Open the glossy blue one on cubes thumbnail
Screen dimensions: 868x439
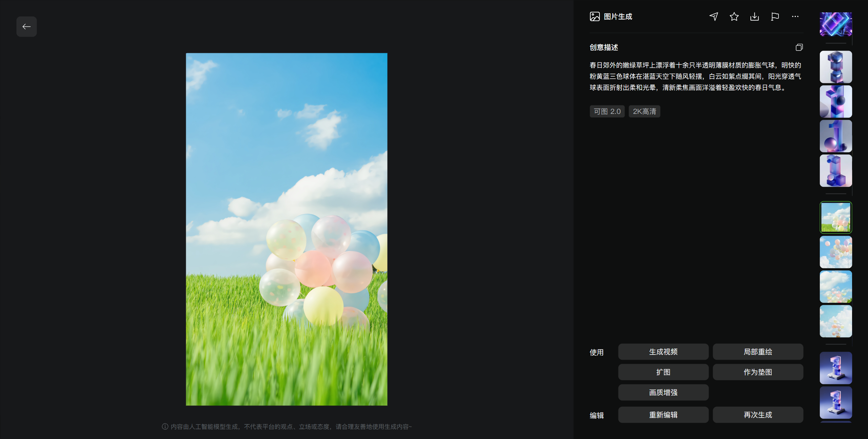[836, 171]
